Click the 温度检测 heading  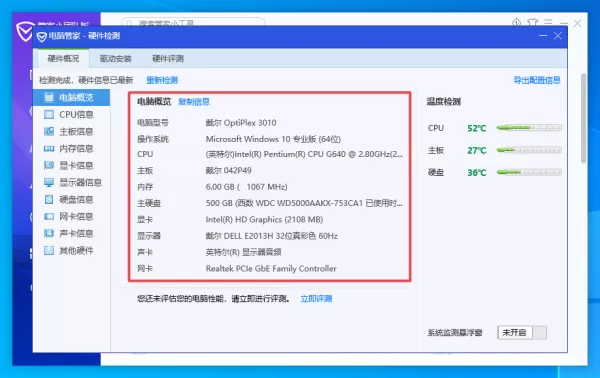tap(443, 101)
